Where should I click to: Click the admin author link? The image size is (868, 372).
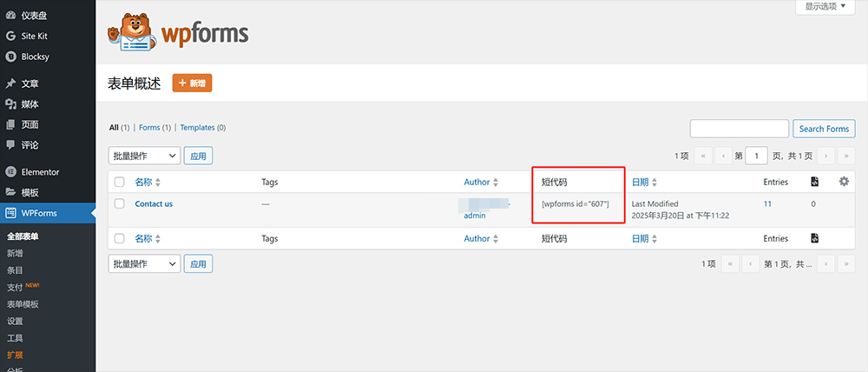coord(475,215)
